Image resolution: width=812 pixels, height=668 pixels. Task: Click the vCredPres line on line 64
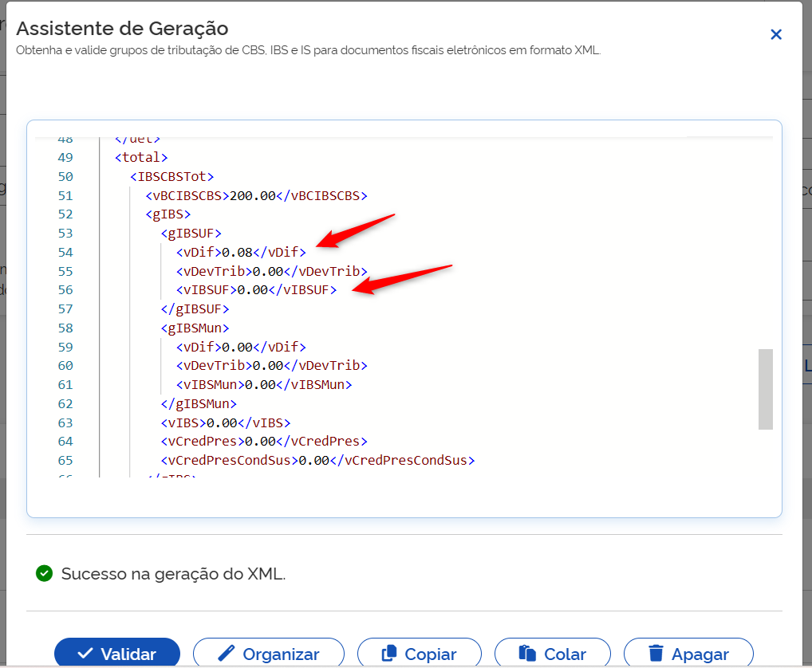264,442
